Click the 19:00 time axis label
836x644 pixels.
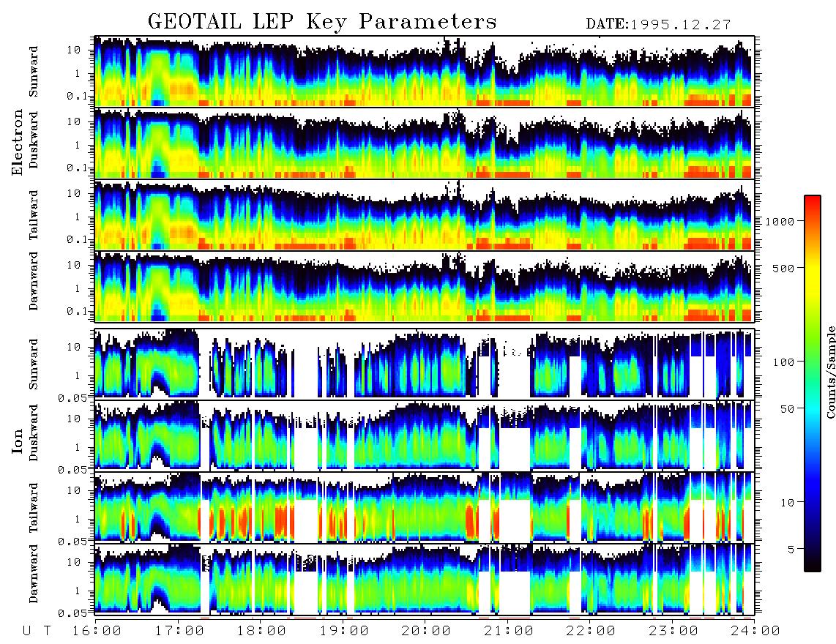click(344, 632)
